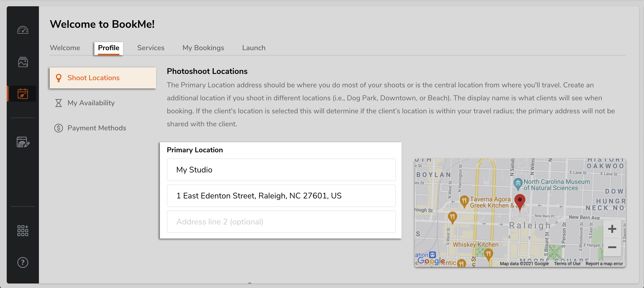Image resolution: width=644 pixels, height=288 pixels.
Task: Open the dashboard speedometer icon in sidebar
Action: click(23, 30)
